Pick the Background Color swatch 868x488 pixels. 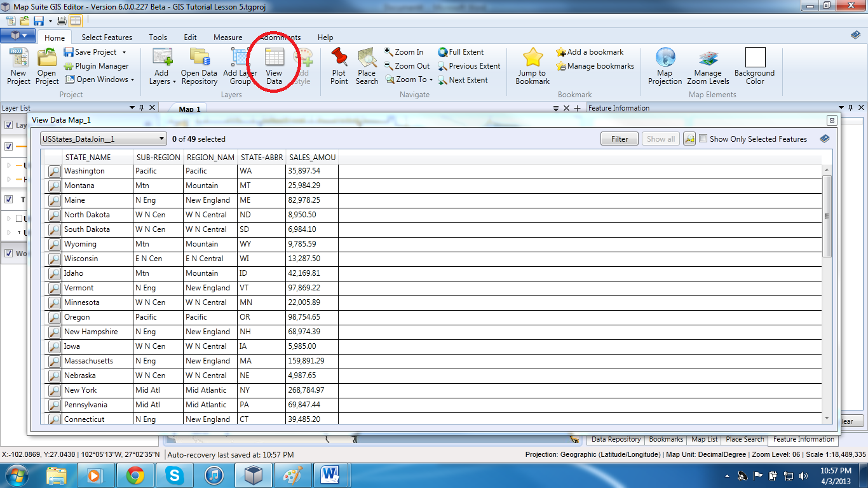pyautogui.click(x=755, y=58)
